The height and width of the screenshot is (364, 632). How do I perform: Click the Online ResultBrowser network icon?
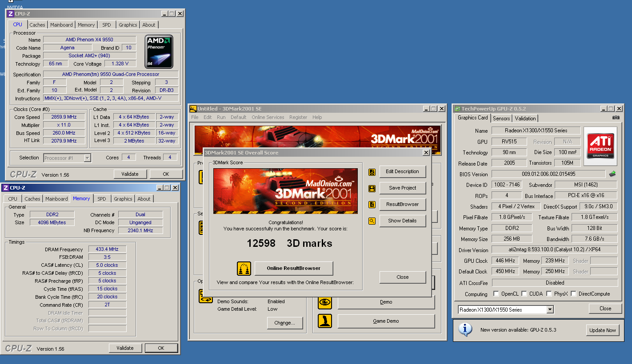pyautogui.click(x=244, y=268)
